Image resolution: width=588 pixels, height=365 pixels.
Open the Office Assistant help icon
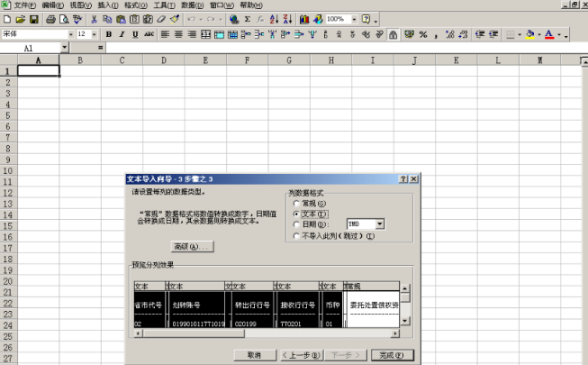(366, 19)
